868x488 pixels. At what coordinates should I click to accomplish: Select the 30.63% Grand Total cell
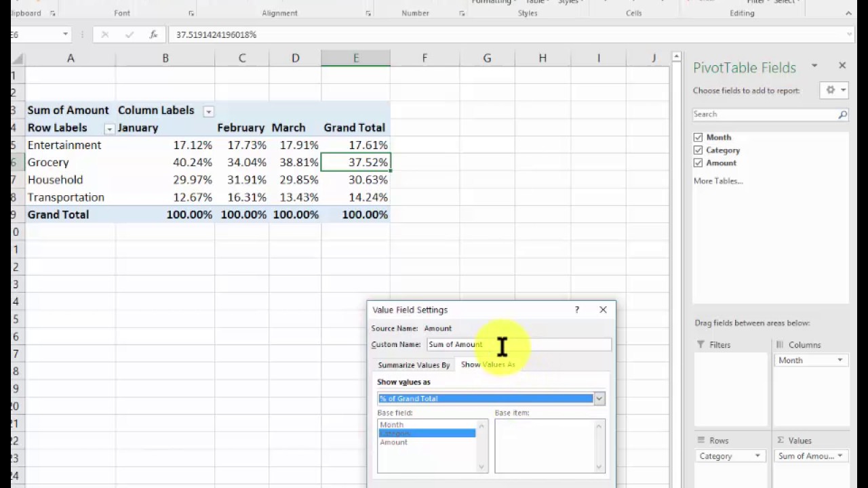pos(356,180)
